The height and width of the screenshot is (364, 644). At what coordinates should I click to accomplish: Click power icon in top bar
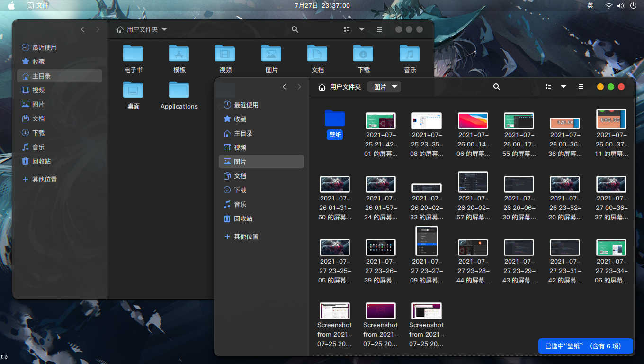[x=633, y=5]
